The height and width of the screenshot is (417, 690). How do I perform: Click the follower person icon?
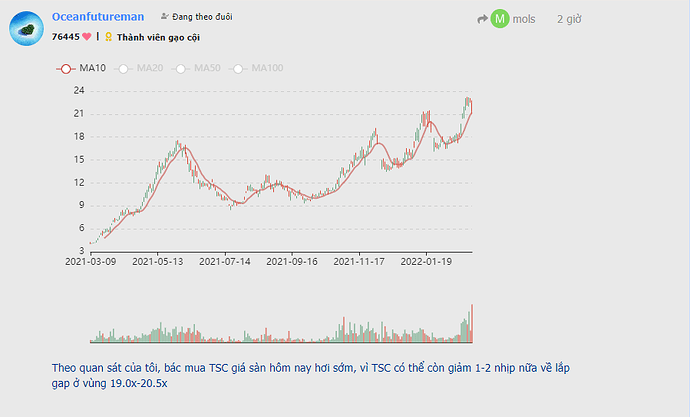tap(165, 16)
